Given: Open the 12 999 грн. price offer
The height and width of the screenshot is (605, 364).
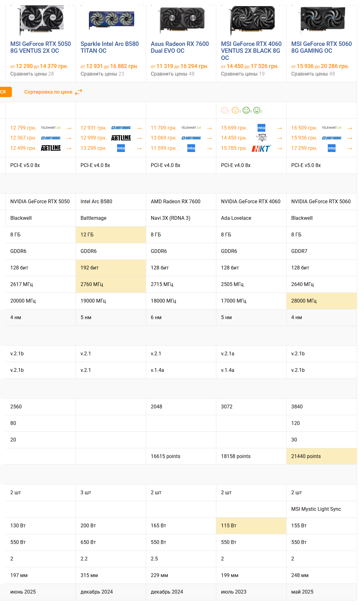Looking at the screenshot, I should tap(93, 138).
